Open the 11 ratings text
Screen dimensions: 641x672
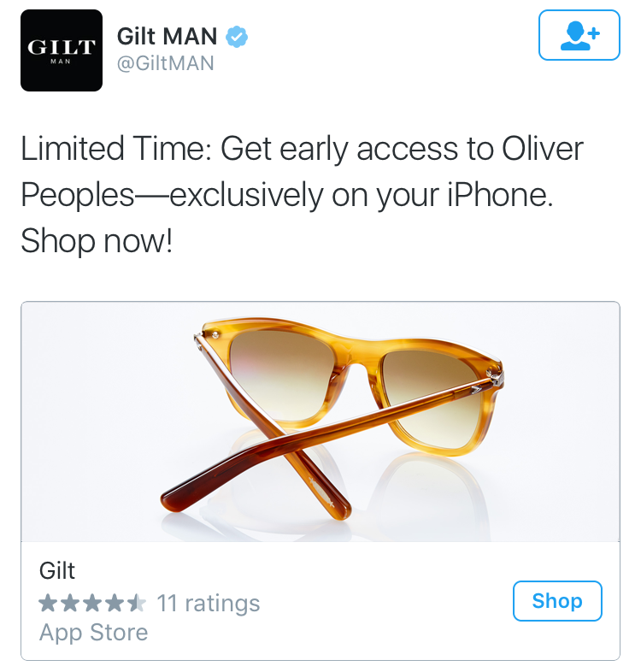click(x=209, y=604)
